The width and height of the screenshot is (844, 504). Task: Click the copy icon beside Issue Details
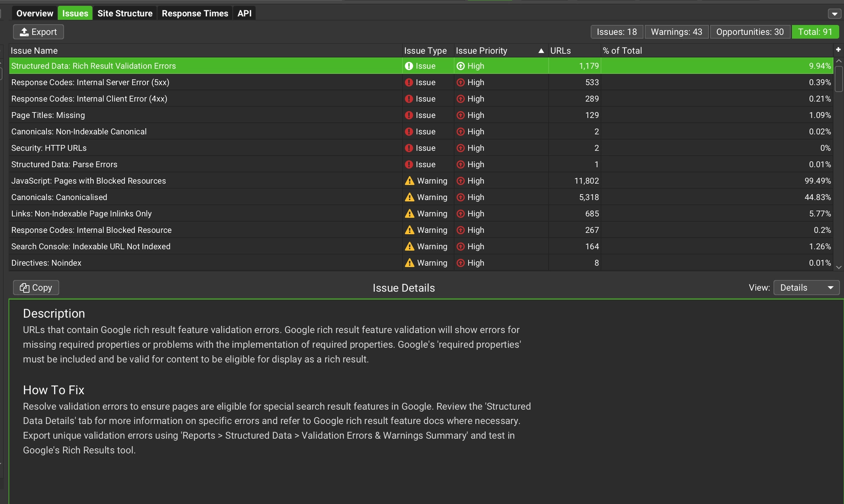point(24,287)
